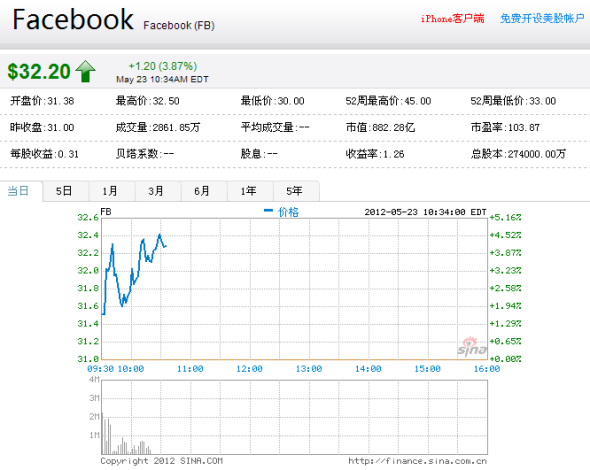Click the finance.sina.com.cn URL text
The image size is (590, 470).
(417, 461)
